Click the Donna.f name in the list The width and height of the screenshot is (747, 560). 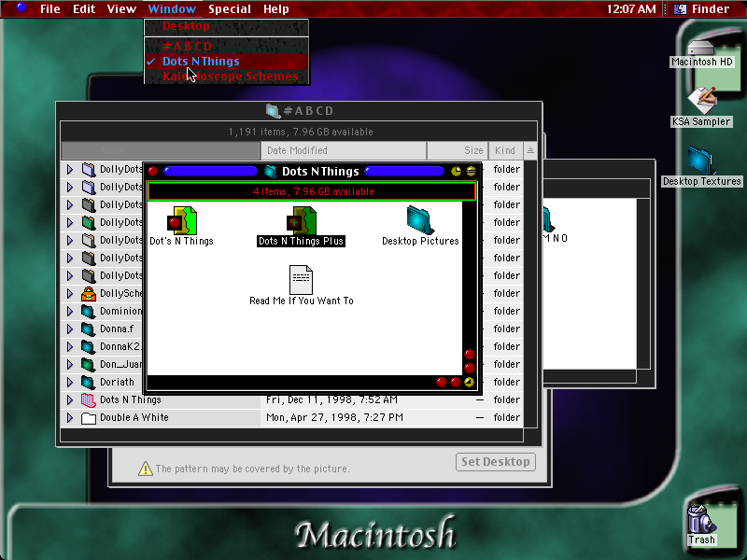tap(117, 329)
